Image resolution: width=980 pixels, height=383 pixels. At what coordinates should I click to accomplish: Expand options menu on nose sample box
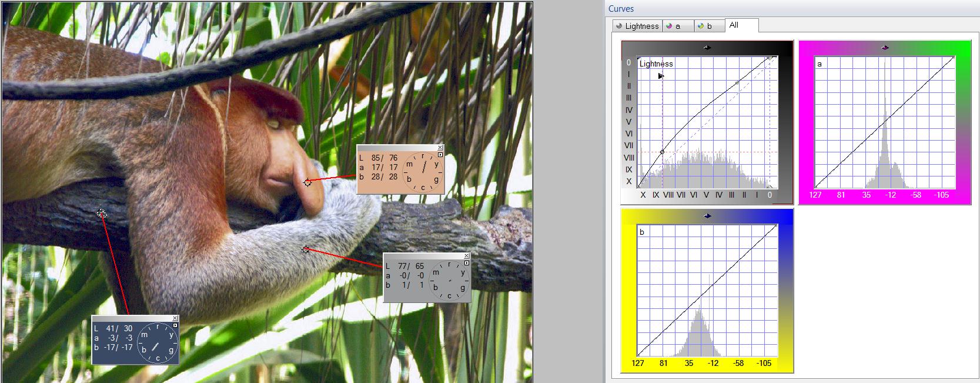[440, 155]
